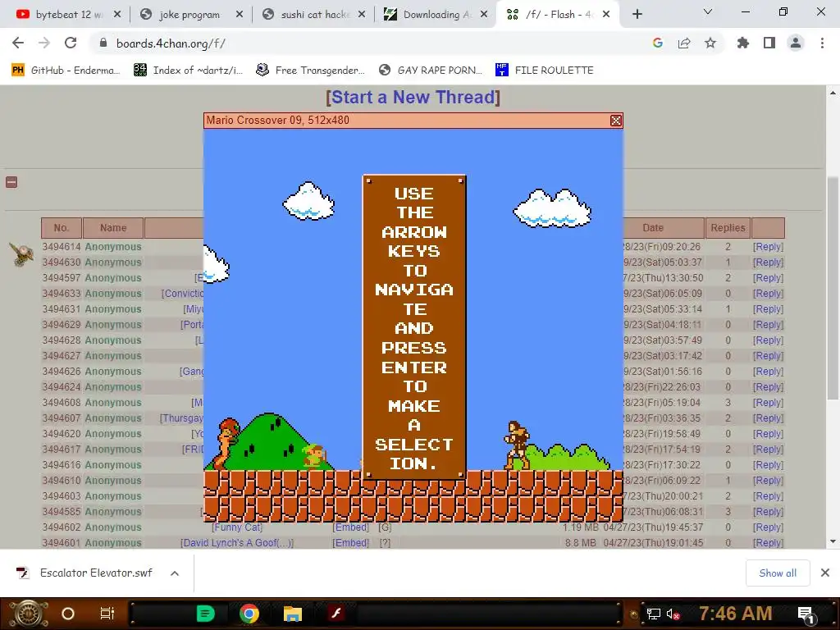Open Task View on taskbar

107,614
